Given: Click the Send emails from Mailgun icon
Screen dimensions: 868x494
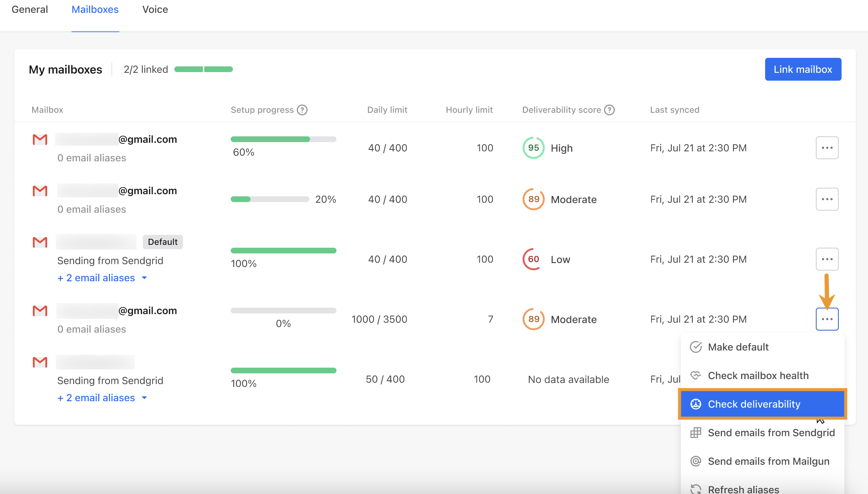Looking at the screenshot, I should coord(696,461).
